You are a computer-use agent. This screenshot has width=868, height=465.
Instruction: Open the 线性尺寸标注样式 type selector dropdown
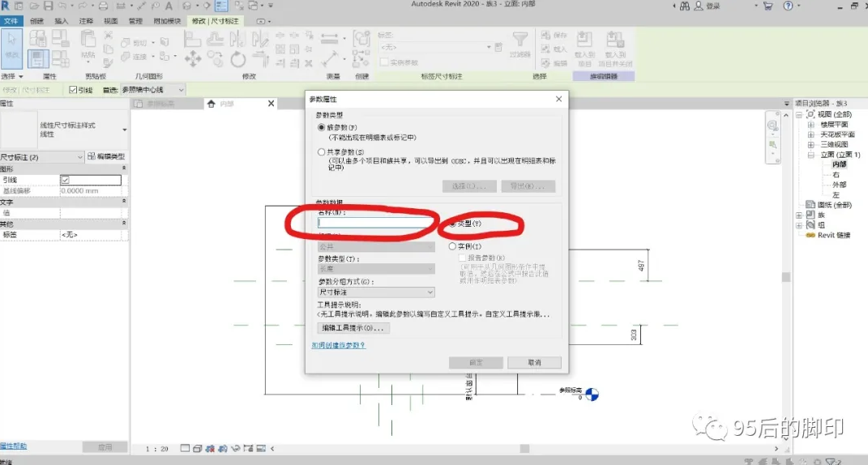pos(64,130)
